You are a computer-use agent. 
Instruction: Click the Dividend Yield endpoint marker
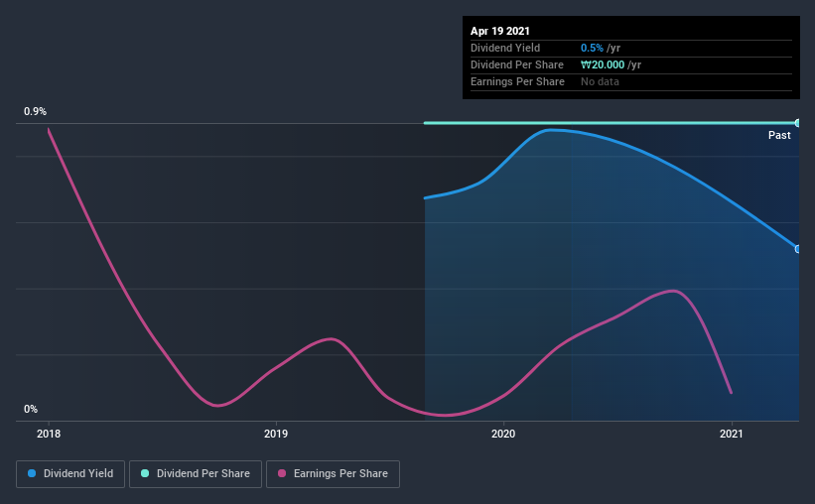click(797, 249)
